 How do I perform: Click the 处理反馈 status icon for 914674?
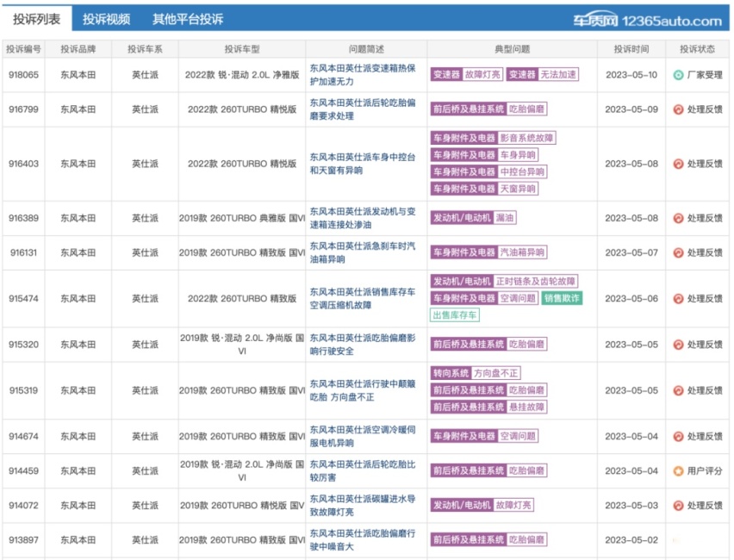tap(678, 437)
